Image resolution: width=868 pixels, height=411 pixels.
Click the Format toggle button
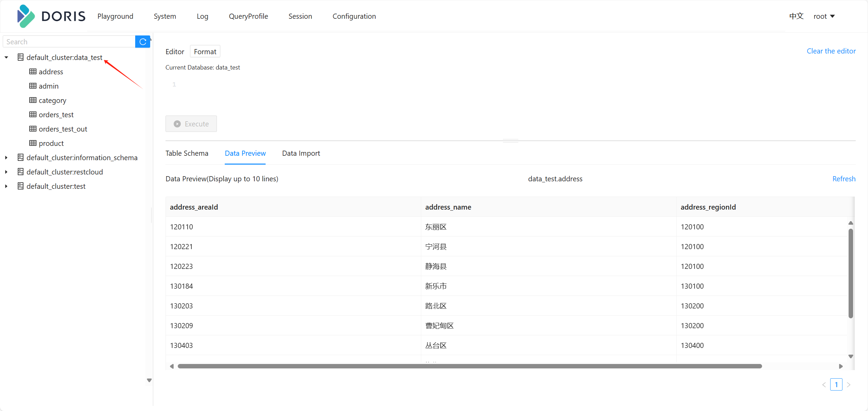(205, 51)
